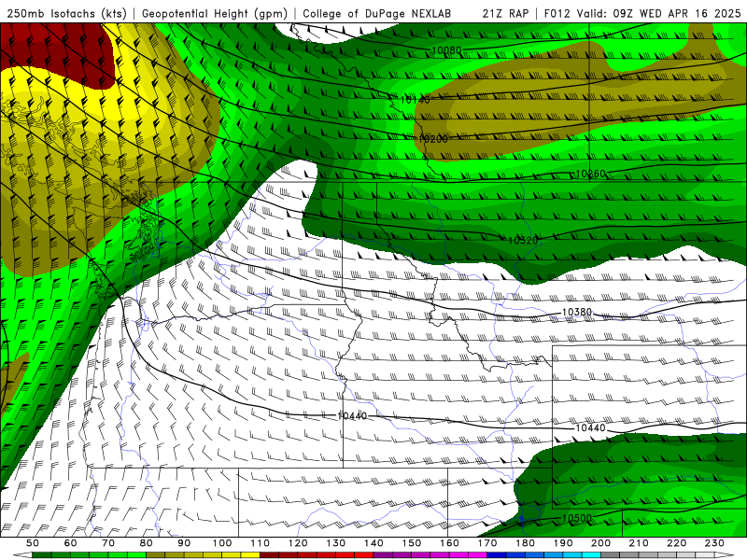Click the 220 value on the color scale
747x560 pixels.
tap(678, 543)
